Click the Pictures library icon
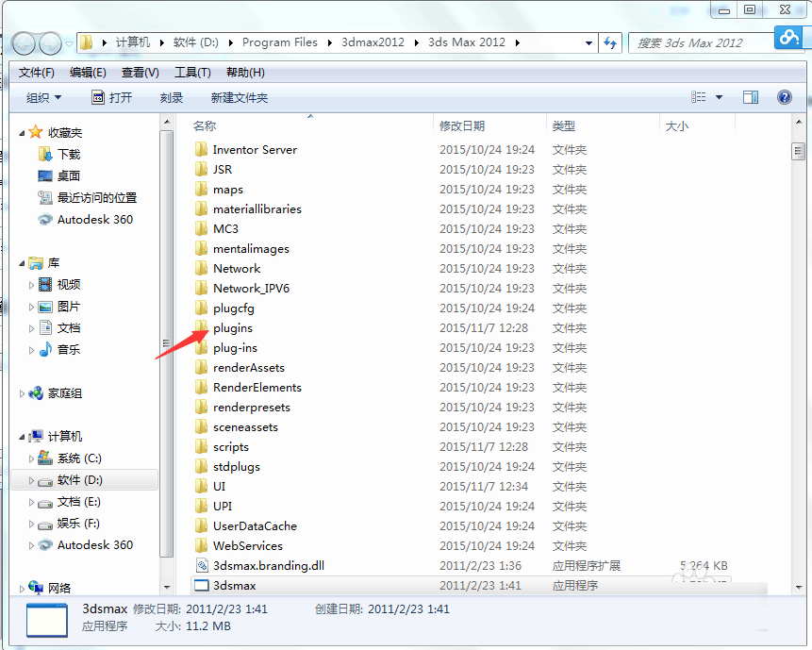The image size is (812, 650). click(x=45, y=307)
